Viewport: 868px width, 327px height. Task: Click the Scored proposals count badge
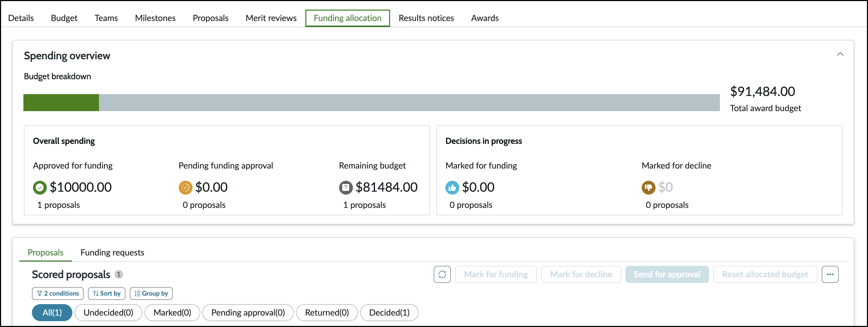pos(119,274)
